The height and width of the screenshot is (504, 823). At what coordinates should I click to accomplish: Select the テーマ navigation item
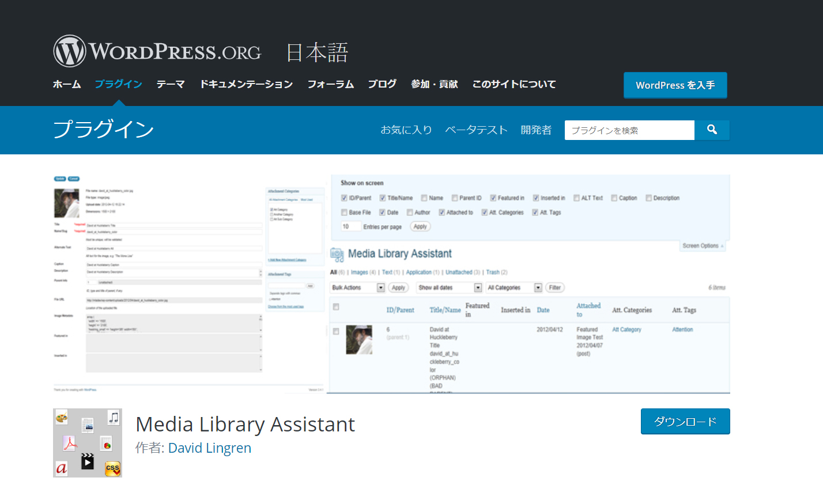coord(171,84)
